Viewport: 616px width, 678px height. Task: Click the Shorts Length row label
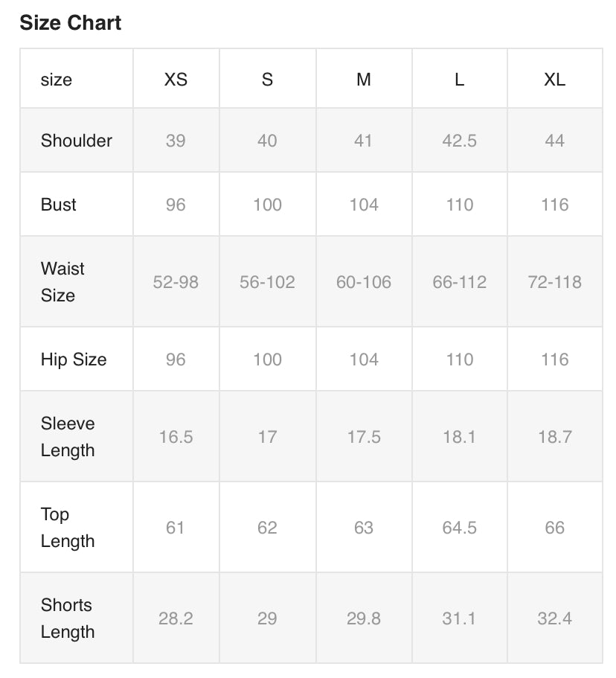(68, 618)
